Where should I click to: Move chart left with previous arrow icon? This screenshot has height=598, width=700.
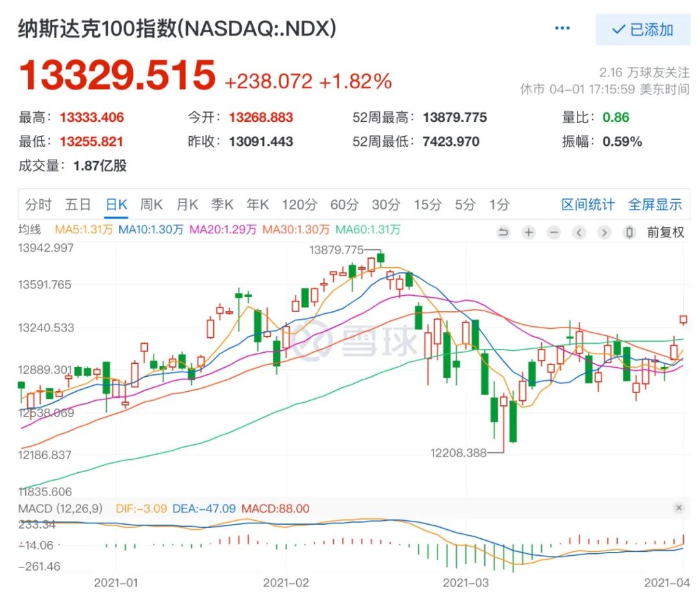click(579, 232)
